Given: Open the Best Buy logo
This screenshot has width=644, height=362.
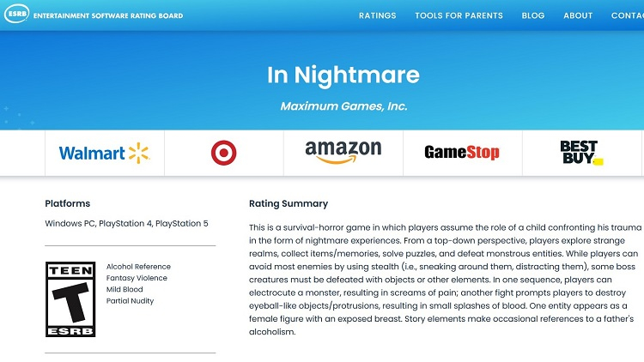Looking at the screenshot, I should coord(581,153).
